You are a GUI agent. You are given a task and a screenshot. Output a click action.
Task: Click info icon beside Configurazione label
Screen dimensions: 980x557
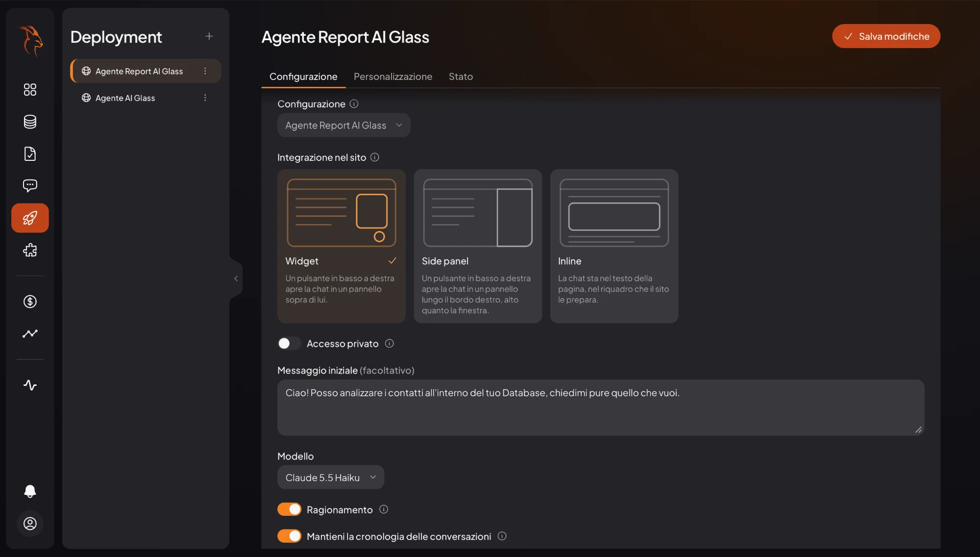[x=354, y=104]
